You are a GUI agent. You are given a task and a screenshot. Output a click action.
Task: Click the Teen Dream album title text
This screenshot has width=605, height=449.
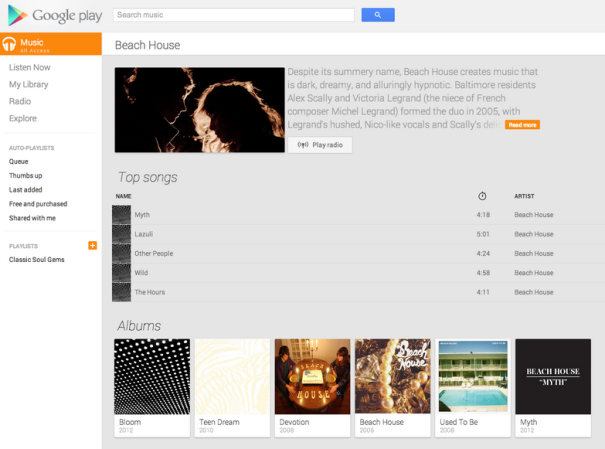click(x=219, y=422)
